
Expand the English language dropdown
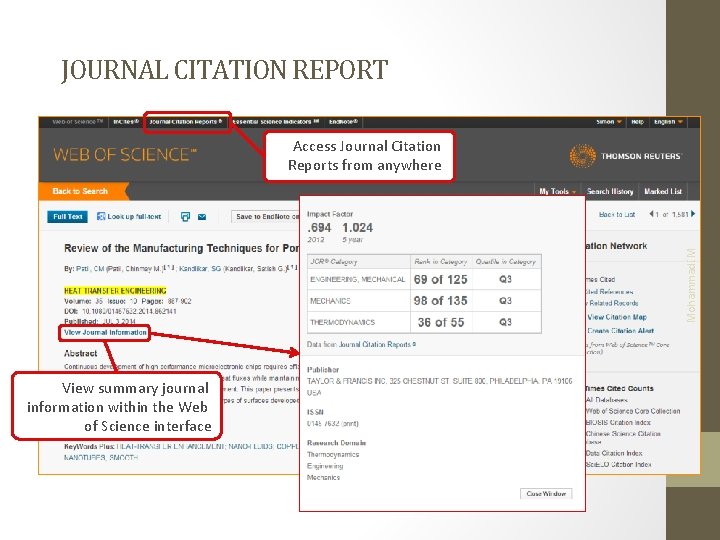point(669,122)
